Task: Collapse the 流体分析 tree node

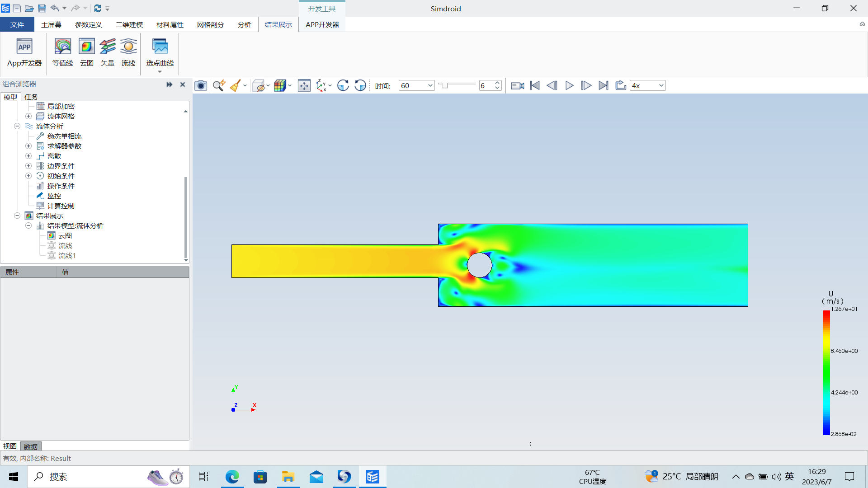Action: tap(17, 126)
